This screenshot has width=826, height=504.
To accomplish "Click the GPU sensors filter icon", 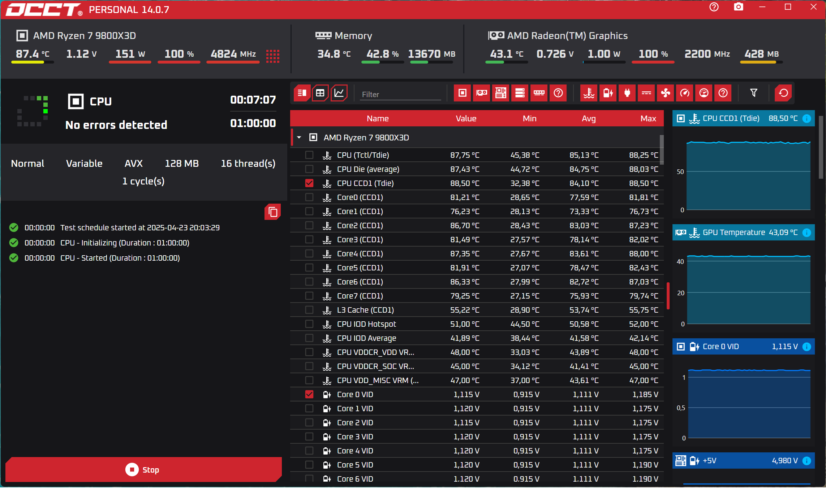I will pyautogui.click(x=481, y=93).
